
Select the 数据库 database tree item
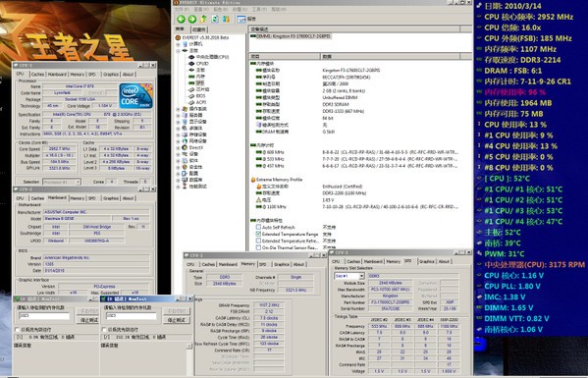click(x=195, y=180)
